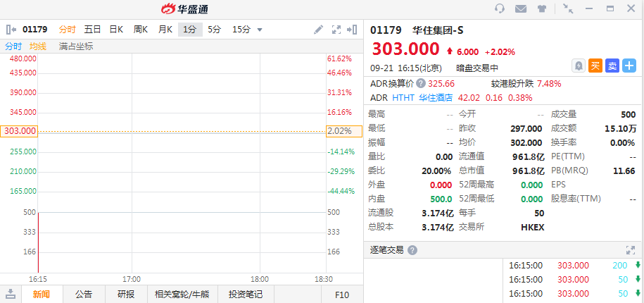Open the 投资笔记 notes tab
This screenshot has width=644, height=303.
(x=246, y=295)
